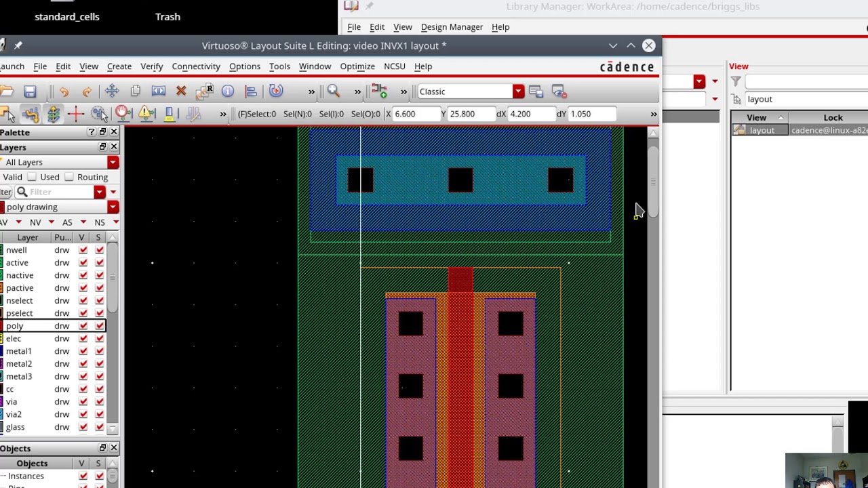Select the Stretch tool icon
This screenshot has width=868, height=488.
point(158,91)
